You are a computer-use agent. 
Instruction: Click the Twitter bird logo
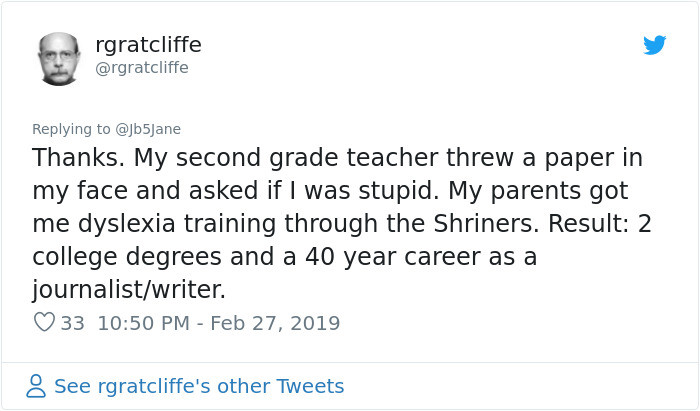tap(654, 45)
